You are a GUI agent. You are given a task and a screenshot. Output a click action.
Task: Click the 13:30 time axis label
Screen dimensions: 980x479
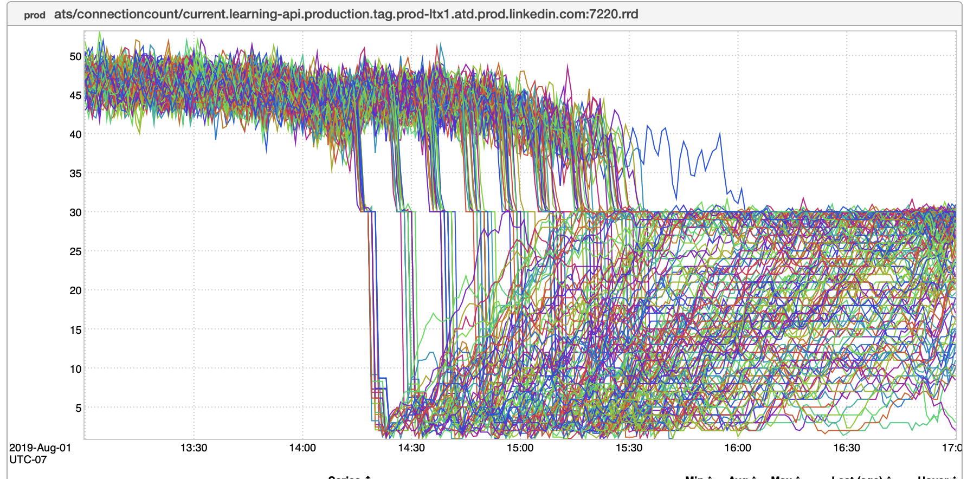coord(194,448)
